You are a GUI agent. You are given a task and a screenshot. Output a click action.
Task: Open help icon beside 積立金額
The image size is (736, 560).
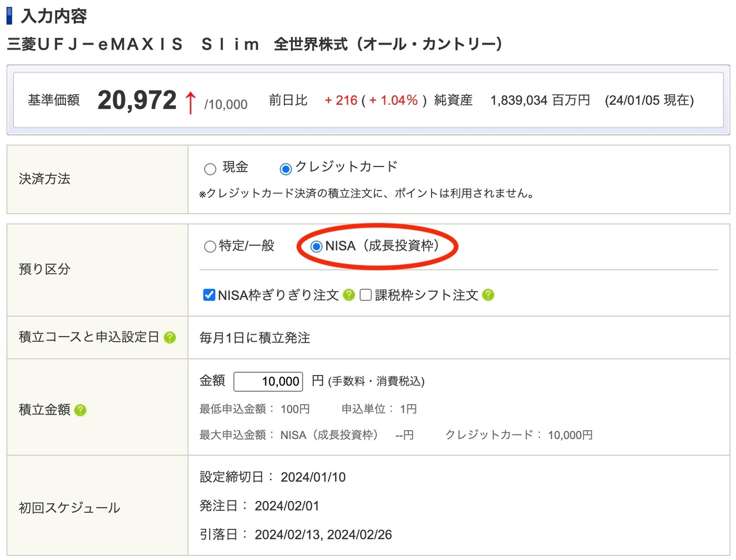[x=80, y=410]
